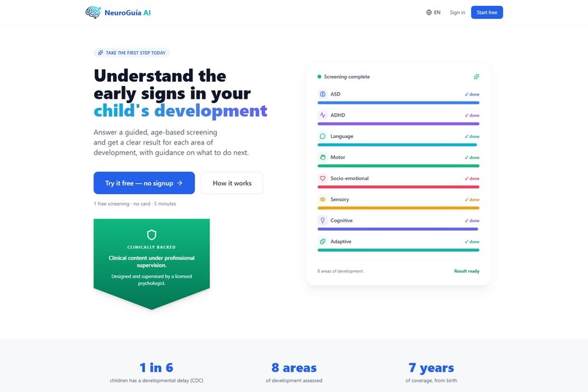Click the 1 in 6 statistic
The image size is (588, 392).
[156, 368]
